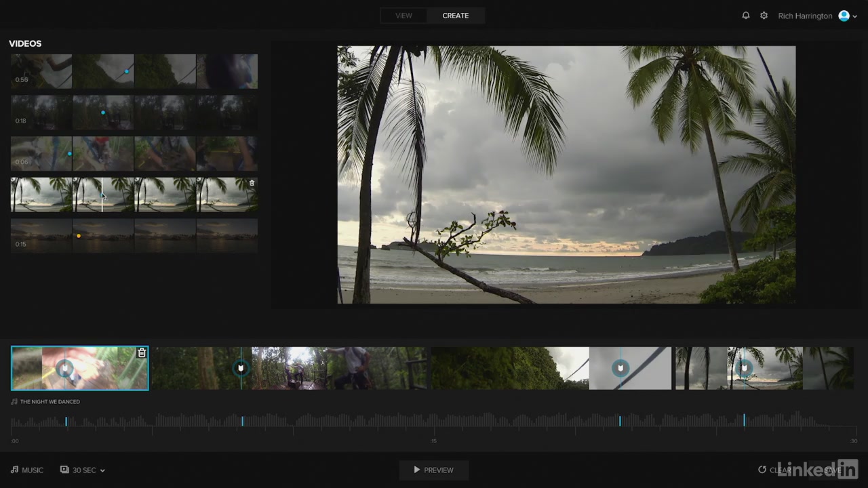This screenshot has height=488, width=868.
Task: Select the 0:56 video strip
Action: point(134,71)
